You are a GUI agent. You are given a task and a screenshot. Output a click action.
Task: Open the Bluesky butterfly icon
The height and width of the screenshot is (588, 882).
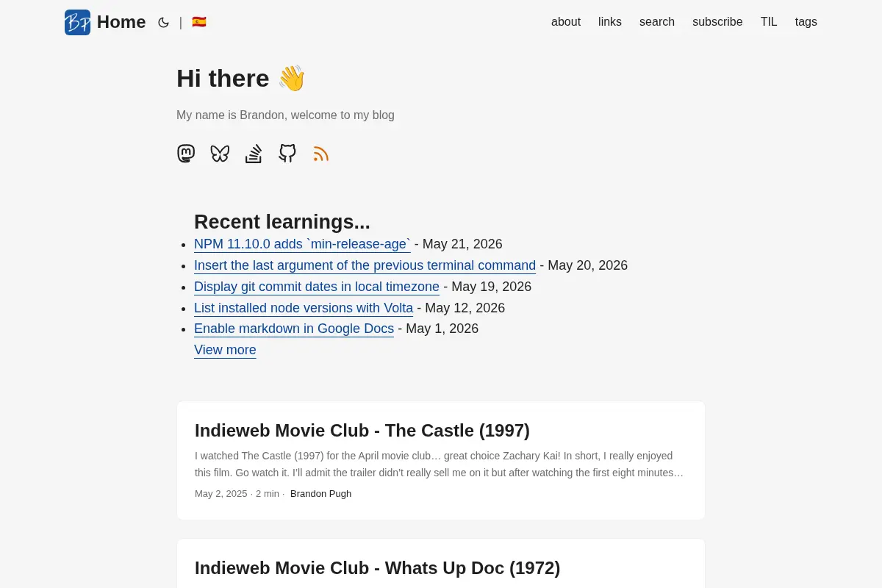(x=220, y=154)
